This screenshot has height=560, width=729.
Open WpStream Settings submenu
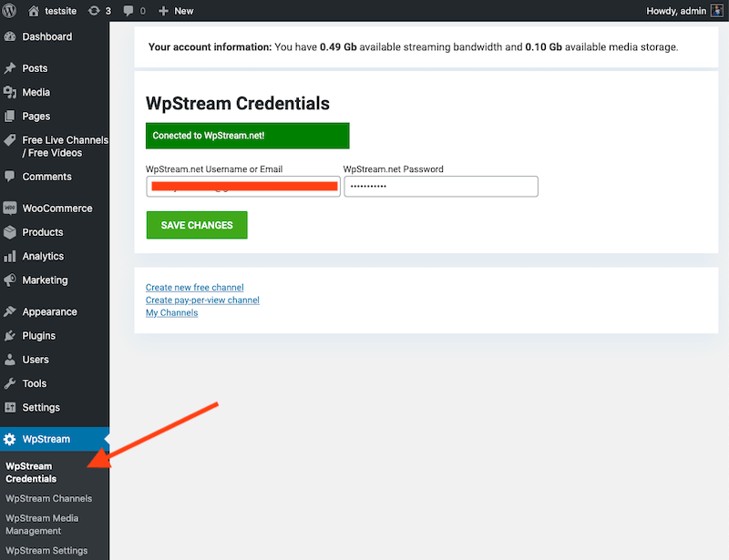46,550
